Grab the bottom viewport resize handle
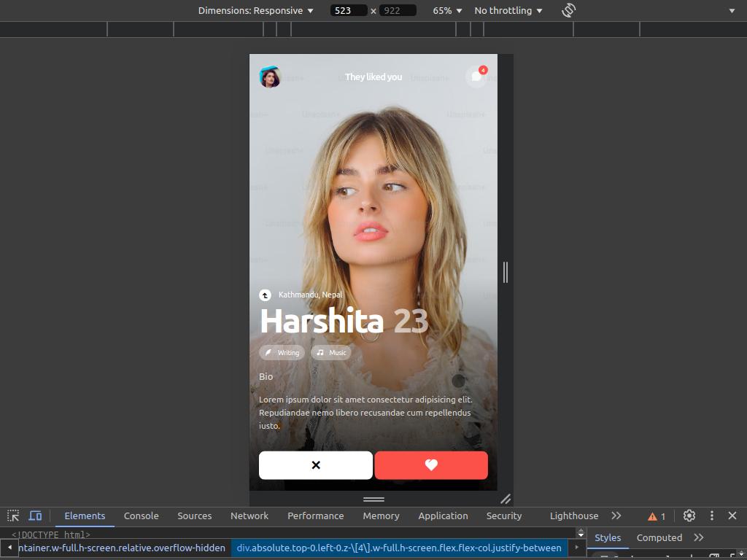The height and width of the screenshot is (560, 747). tap(373, 499)
